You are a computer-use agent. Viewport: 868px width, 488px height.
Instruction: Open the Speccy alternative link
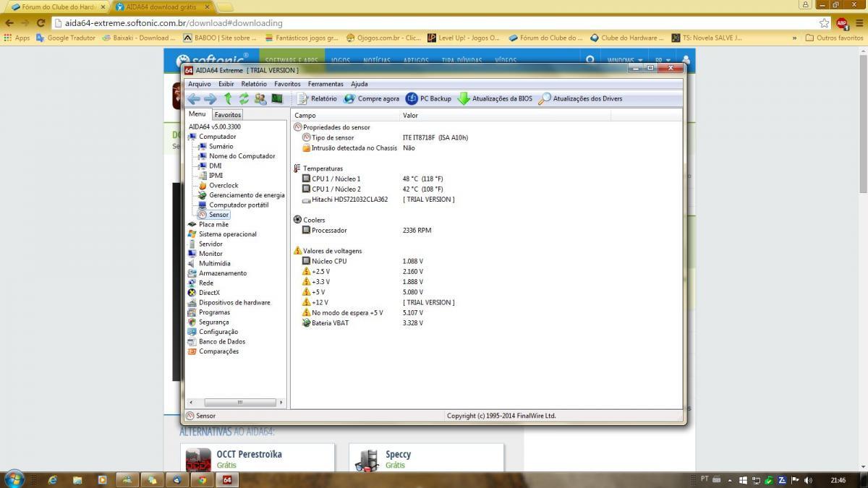[x=398, y=454]
